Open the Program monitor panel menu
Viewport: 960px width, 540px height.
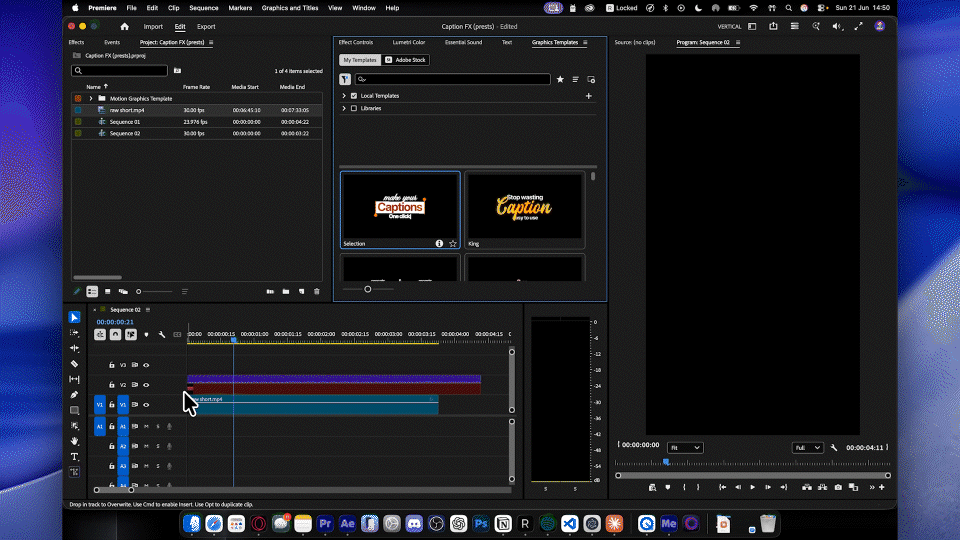click(738, 42)
